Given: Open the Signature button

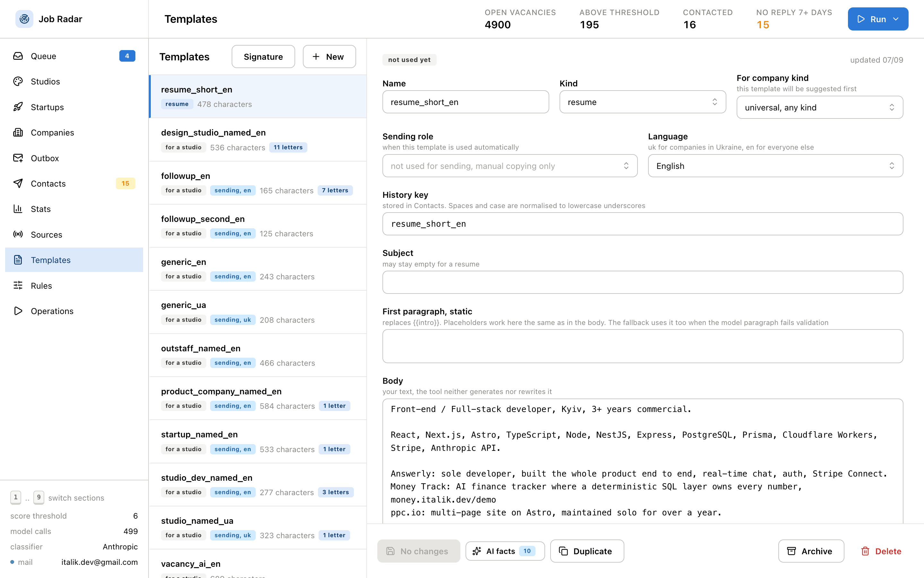Looking at the screenshot, I should point(263,57).
